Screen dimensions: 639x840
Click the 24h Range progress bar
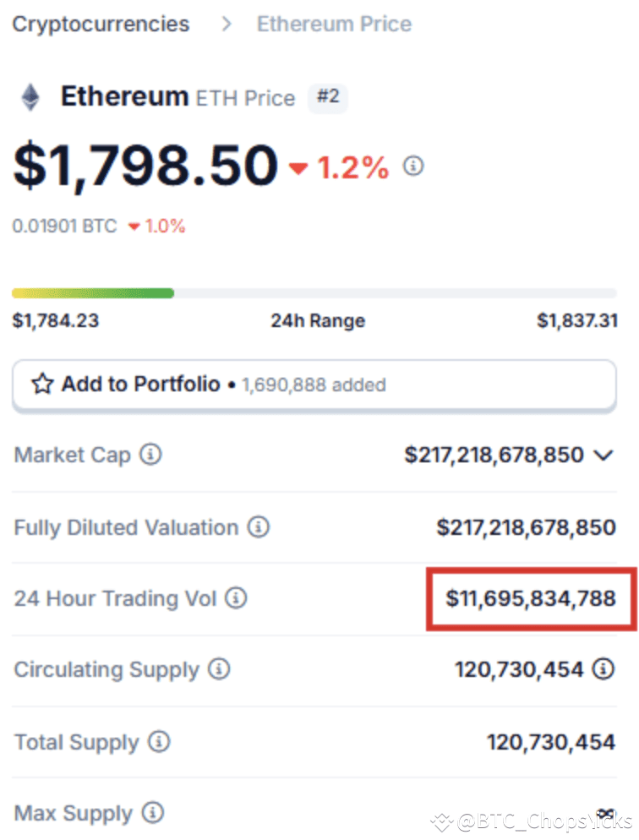tap(314, 293)
